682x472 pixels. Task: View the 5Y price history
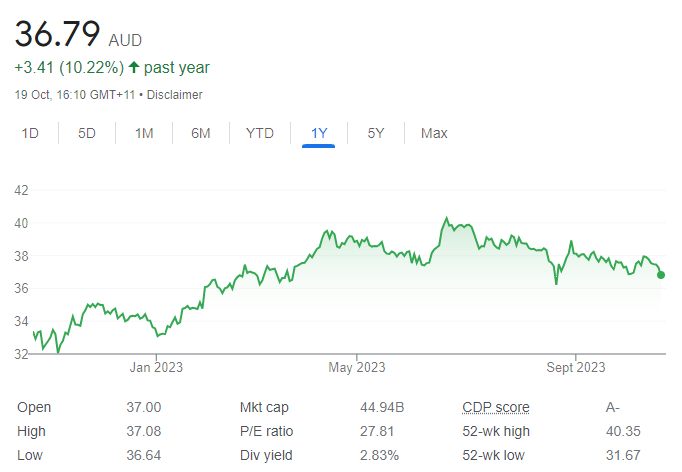coord(376,133)
